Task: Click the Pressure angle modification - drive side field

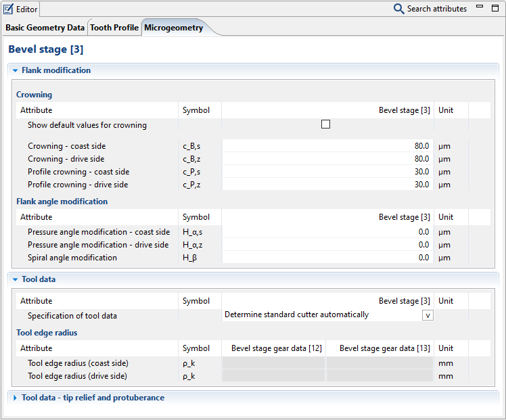Action: tap(327, 245)
